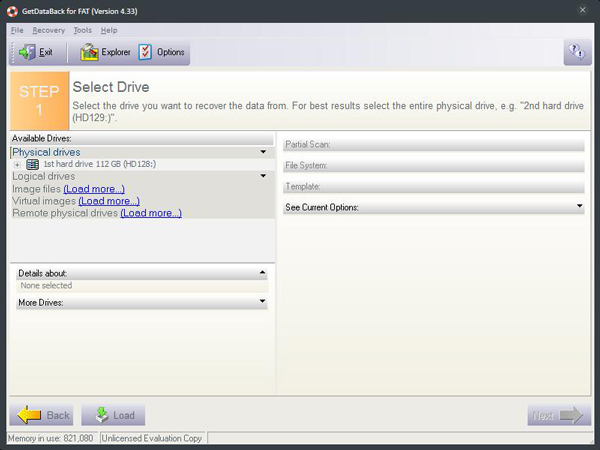Expand the Logical drives section arrow

coord(263,176)
